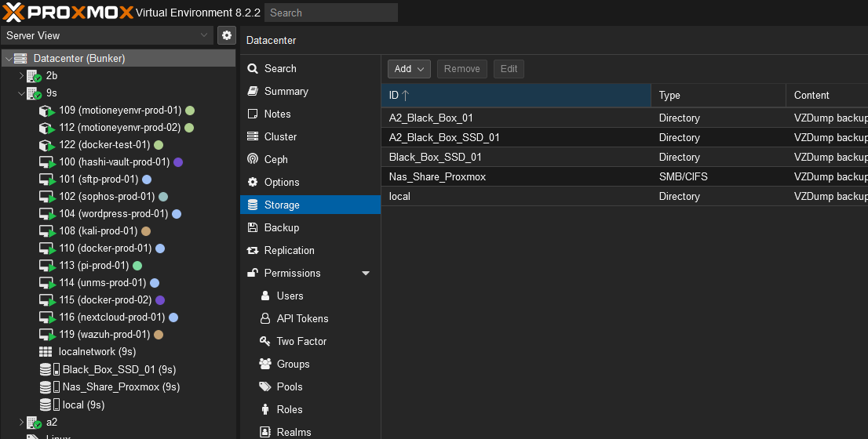Click the Ceph icon in the menu
The width and height of the screenshot is (868, 439).
[x=253, y=159]
